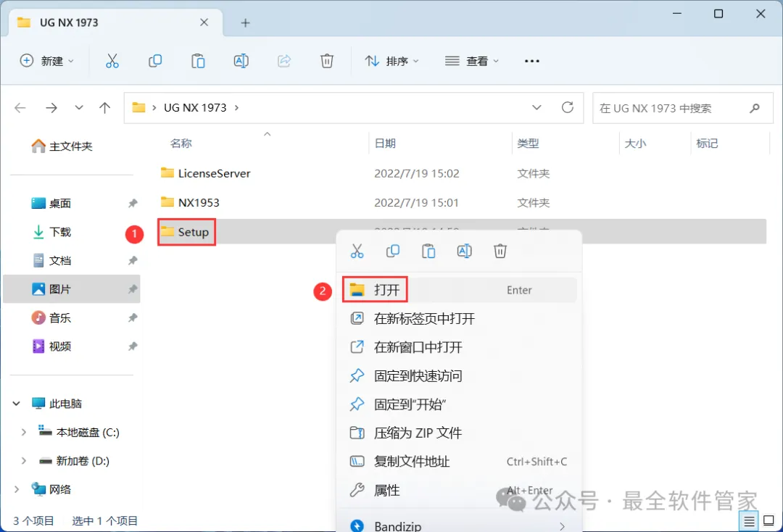
Task: Click the search magnifier icon
Action: 755,108
